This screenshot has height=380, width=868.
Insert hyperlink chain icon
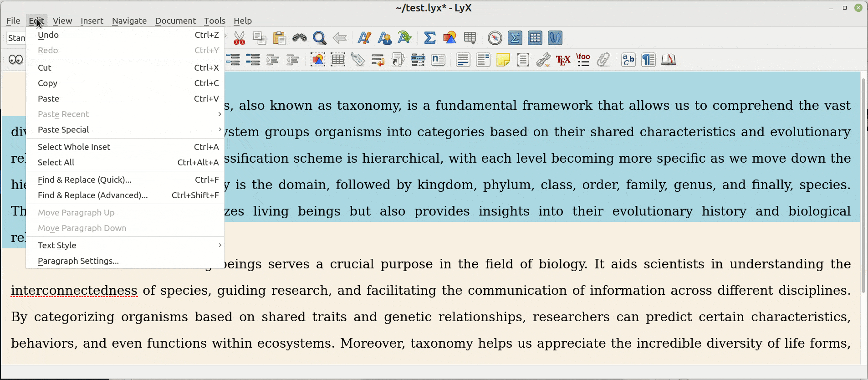click(543, 60)
